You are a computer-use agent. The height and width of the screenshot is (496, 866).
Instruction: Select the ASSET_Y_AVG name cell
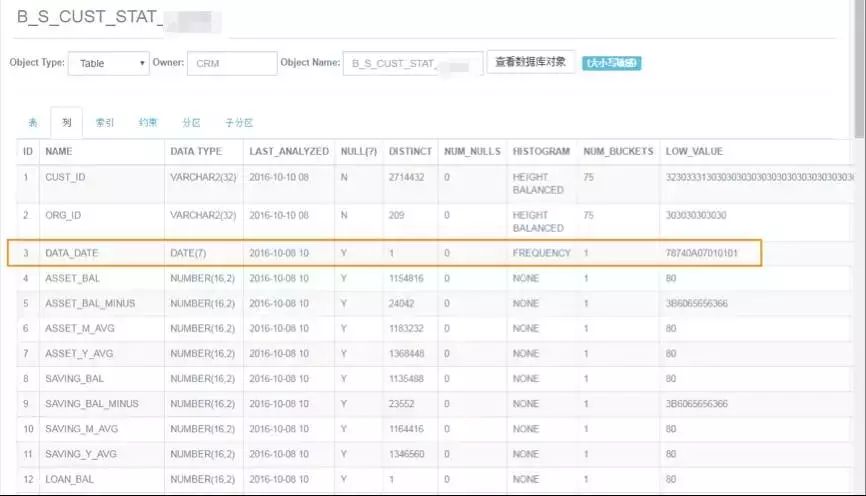[79, 354]
